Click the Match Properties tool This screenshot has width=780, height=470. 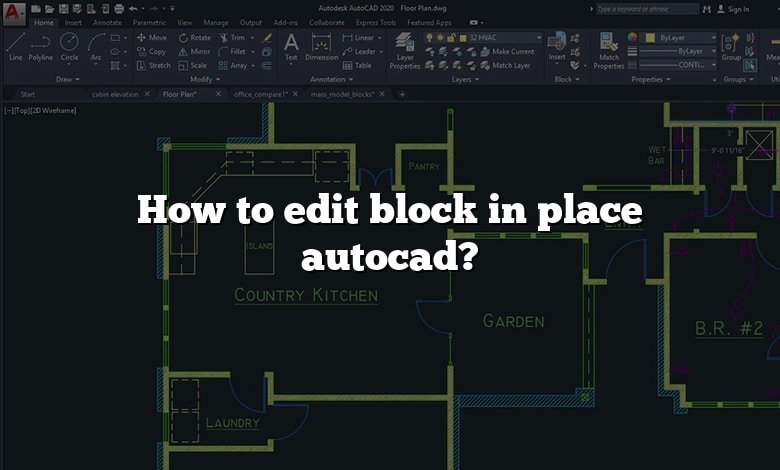608,50
